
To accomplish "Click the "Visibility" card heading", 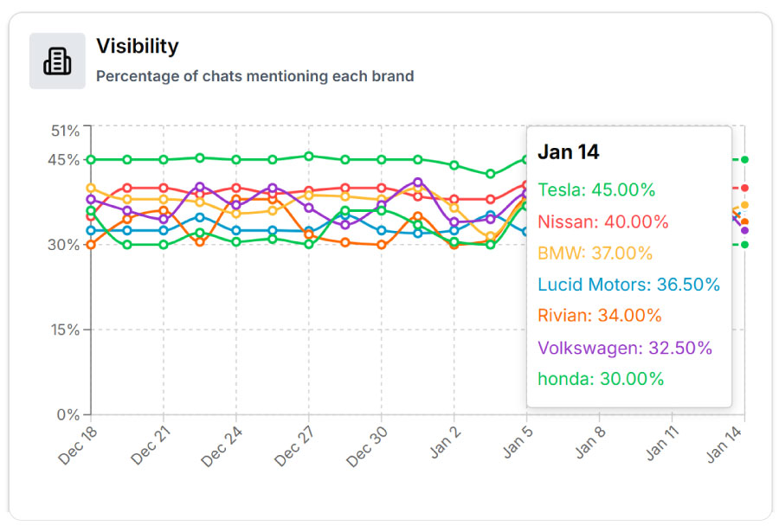I will 137,46.
